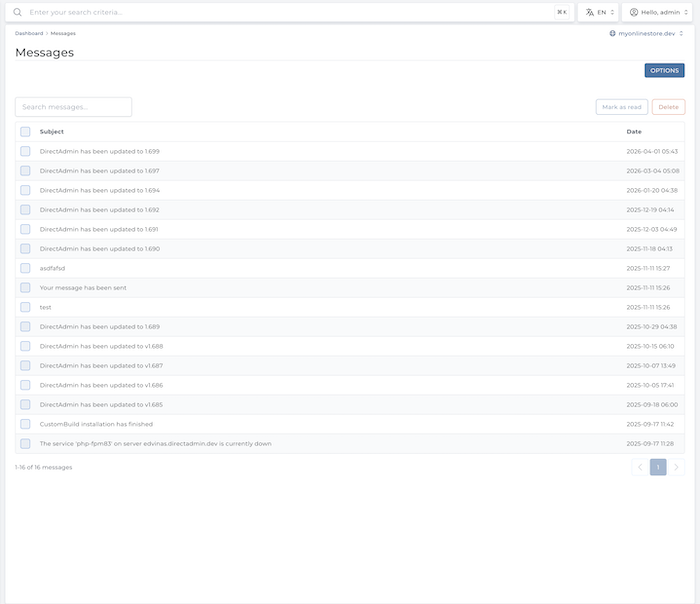Check the 'php-fpm83' service down message

point(25,444)
